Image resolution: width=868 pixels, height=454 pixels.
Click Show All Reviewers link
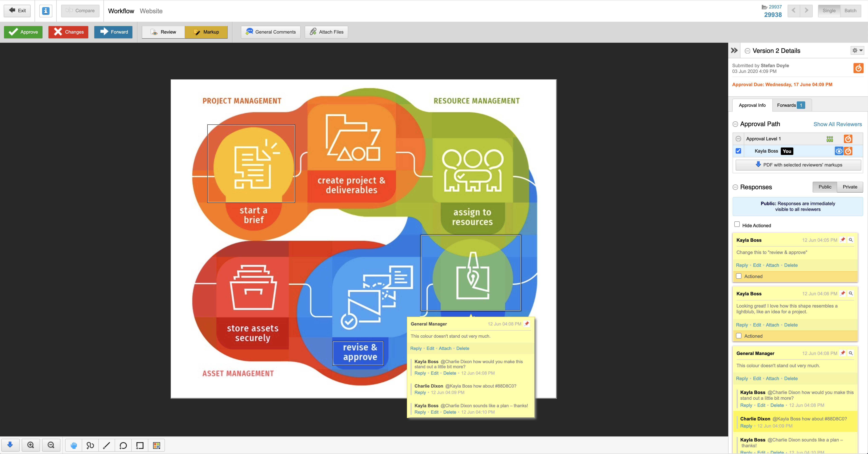pyautogui.click(x=837, y=124)
